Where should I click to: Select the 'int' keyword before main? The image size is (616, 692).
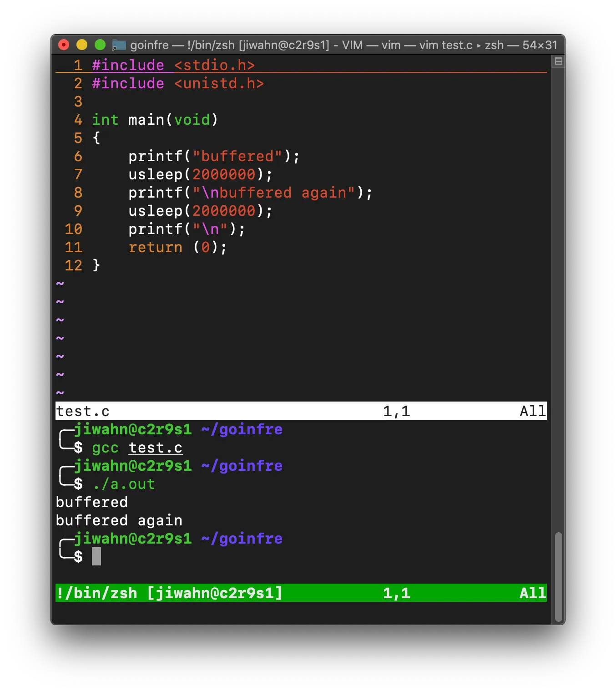click(x=105, y=120)
